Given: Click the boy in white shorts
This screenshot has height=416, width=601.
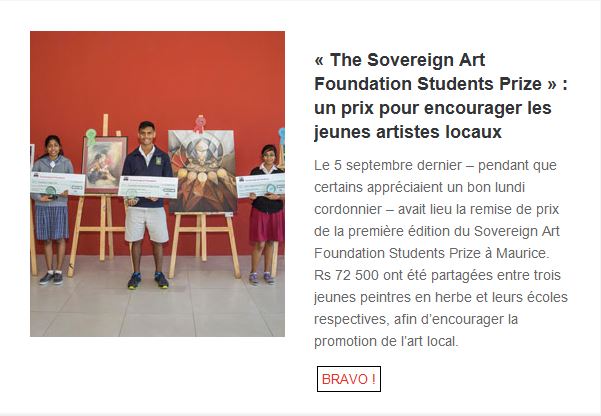Looking at the screenshot, I should [148, 205].
